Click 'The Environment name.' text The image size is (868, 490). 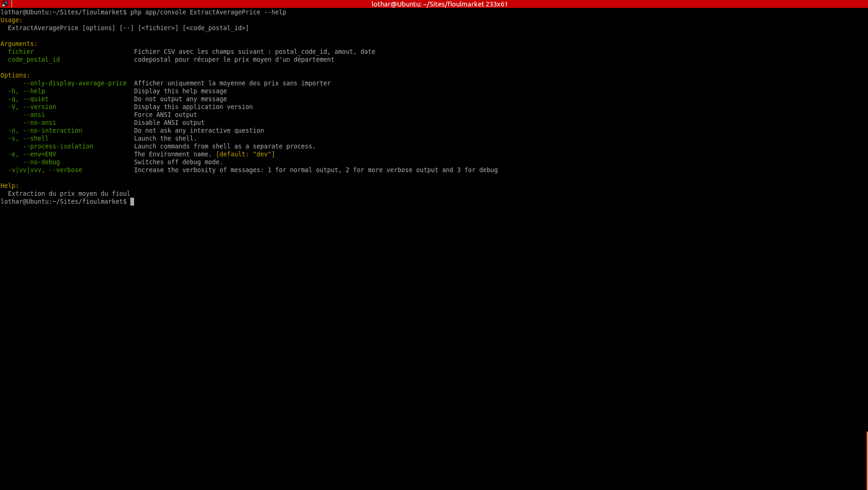173,154
